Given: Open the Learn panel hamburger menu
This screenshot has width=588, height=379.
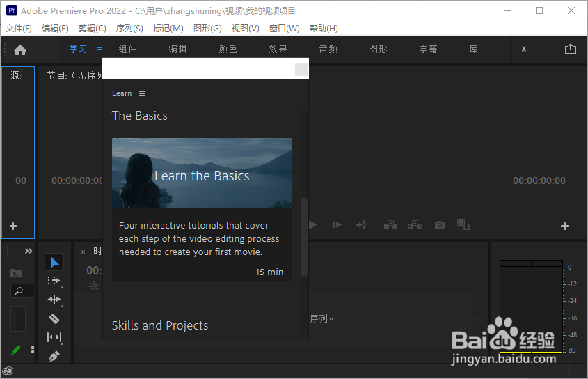Looking at the screenshot, I should pos(142,93).
